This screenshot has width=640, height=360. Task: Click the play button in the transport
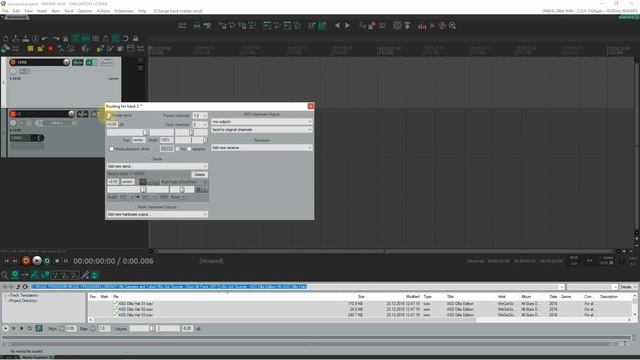pos(37,261)
